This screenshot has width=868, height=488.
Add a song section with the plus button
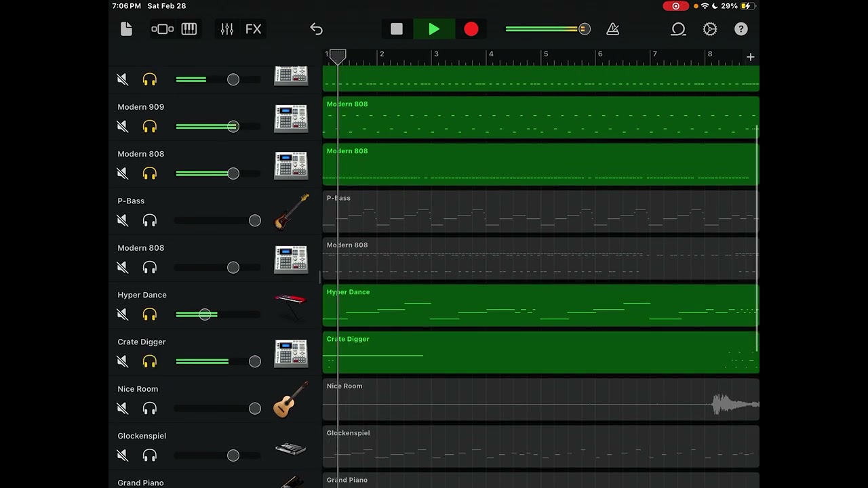point(751,57)
